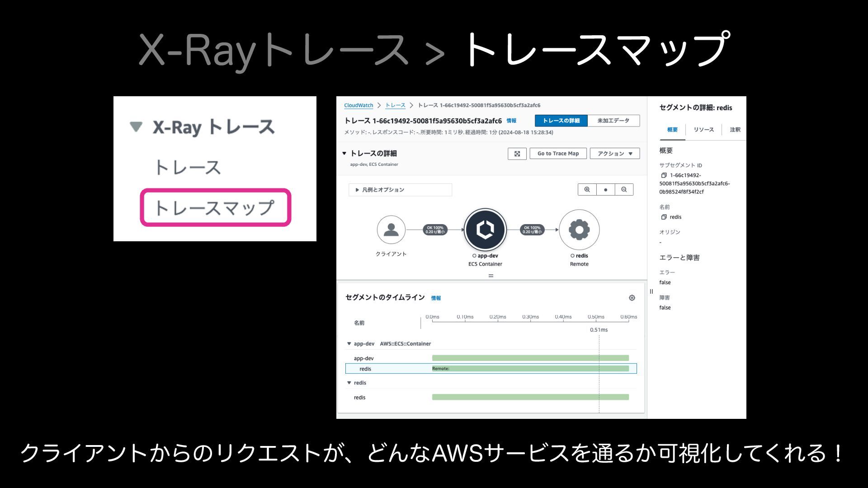Image resolution: width=868 pixels, height=488 pixels.
Task: Switch to トレースの詳細 view toggle
Action: click(561, 121)
